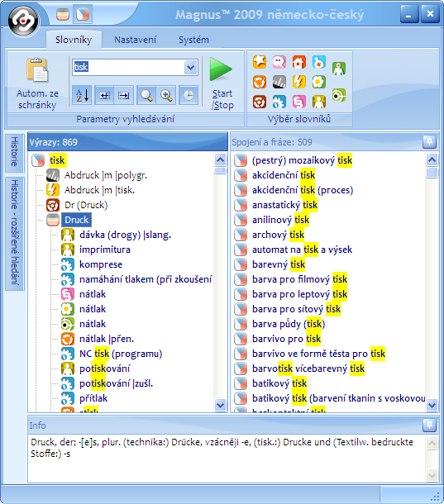Select the pink speech bubble dictionary icon
This screenshot has width=444, height=504.
(279, 62)
